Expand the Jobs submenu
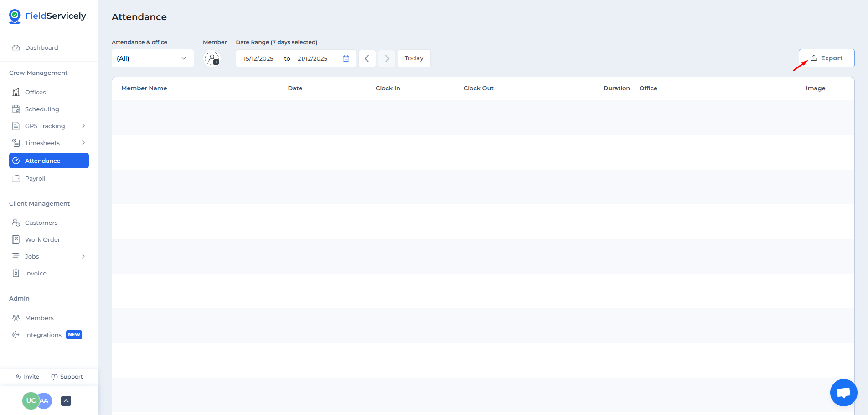The height and width of the screenshot is (415, 868). pos(83,256)
